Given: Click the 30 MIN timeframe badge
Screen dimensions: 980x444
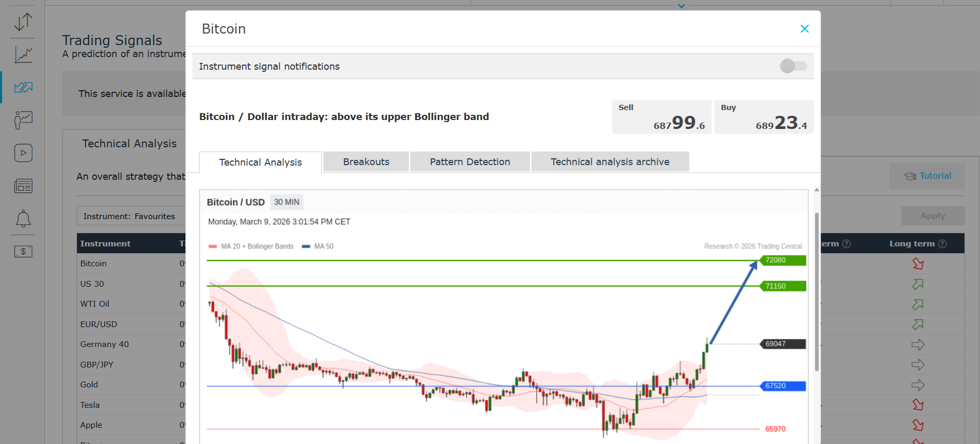Looking at the screenshot, I should (x=287, y=202).
